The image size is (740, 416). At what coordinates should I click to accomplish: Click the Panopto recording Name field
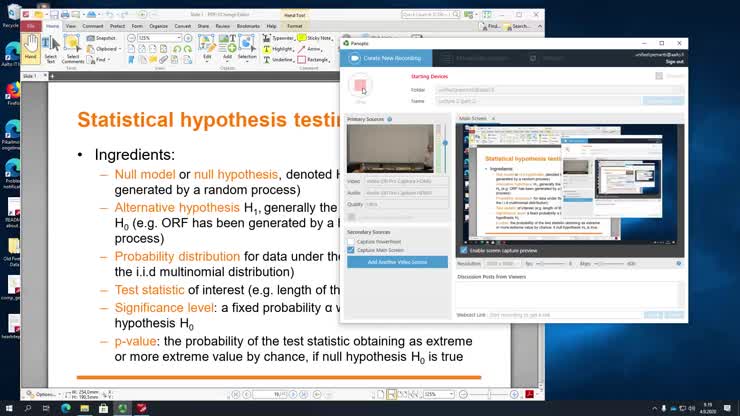coord(538,101)
